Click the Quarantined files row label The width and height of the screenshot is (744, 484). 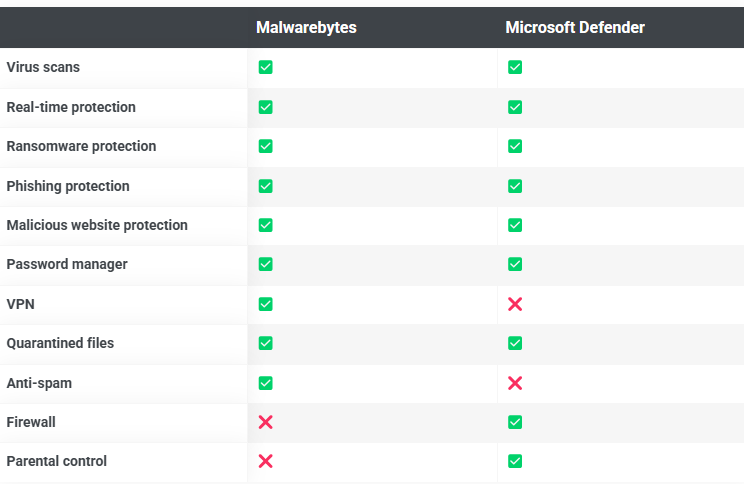[60, 343]
